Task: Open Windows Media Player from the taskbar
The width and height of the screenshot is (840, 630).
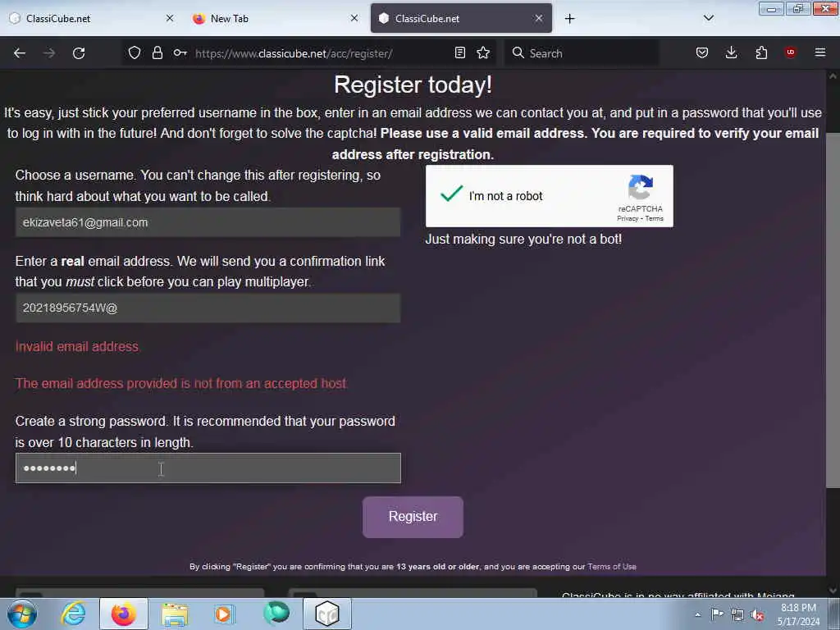Action: 224,614
